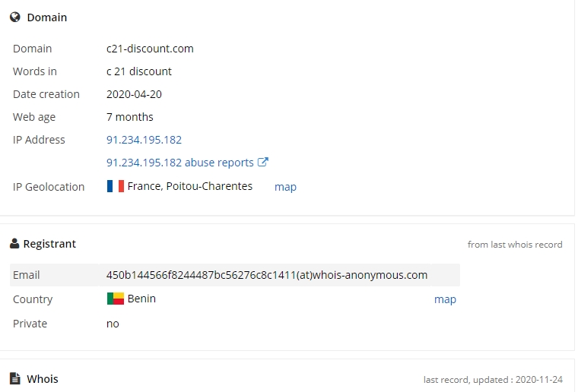Click the document icon beside Whois
The image size is (578, 392).
click(14, 378)
